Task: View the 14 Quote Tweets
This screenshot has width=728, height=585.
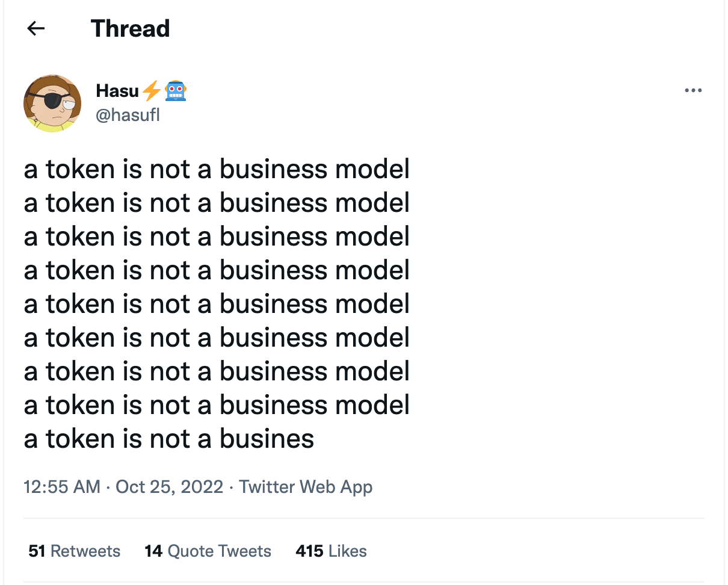Action: click(x=208, y=551)
